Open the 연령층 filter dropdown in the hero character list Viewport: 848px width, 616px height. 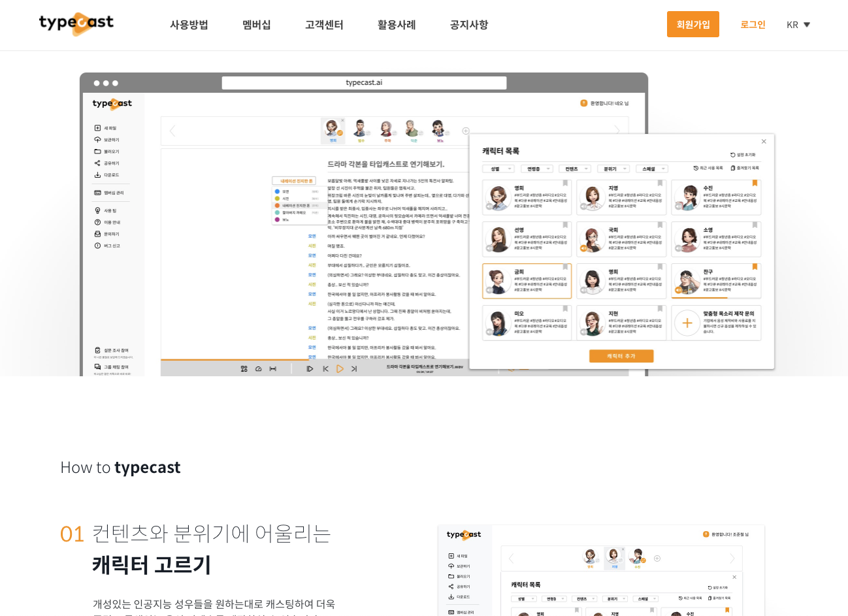click(x=537, y=169)
